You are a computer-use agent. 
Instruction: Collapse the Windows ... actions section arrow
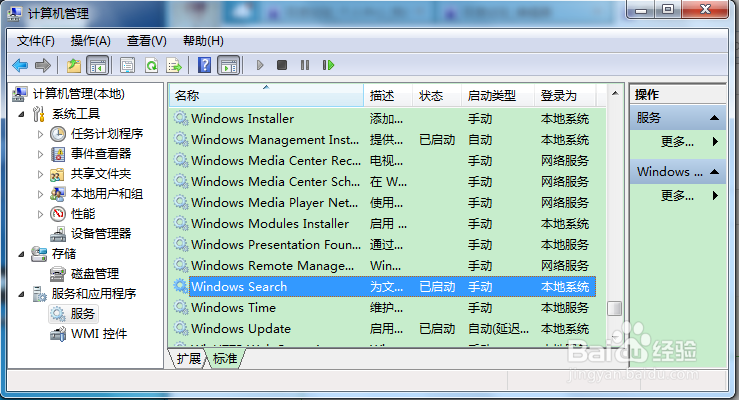714,172
